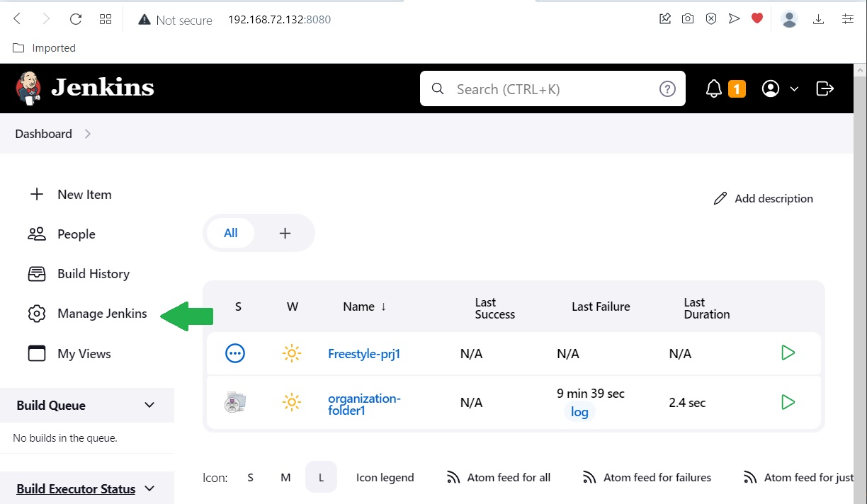The height and width of the screenshot is (504, 867).
Task: Focus the Search (CTRL+K) field
Action: [552, 88]
